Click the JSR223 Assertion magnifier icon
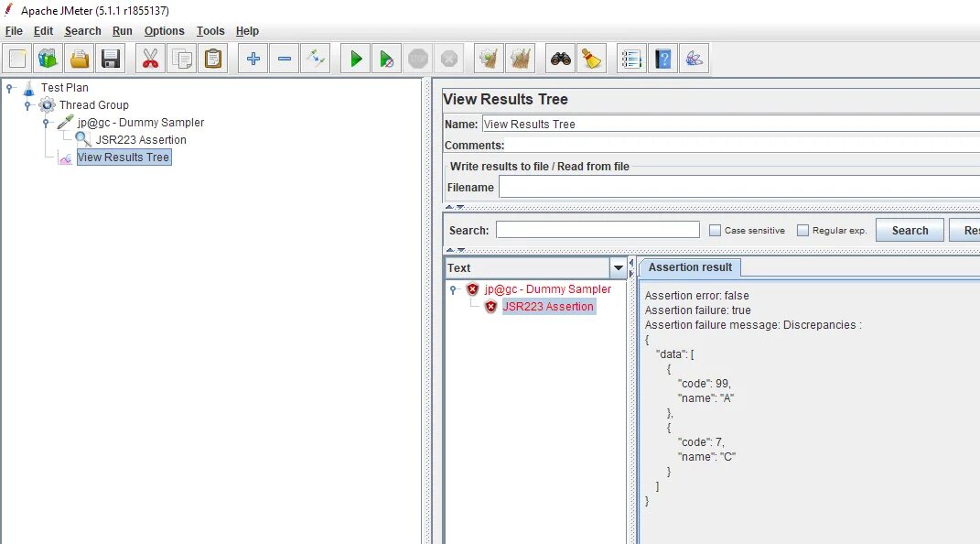980x544 pixels. (x=83, y=139)
